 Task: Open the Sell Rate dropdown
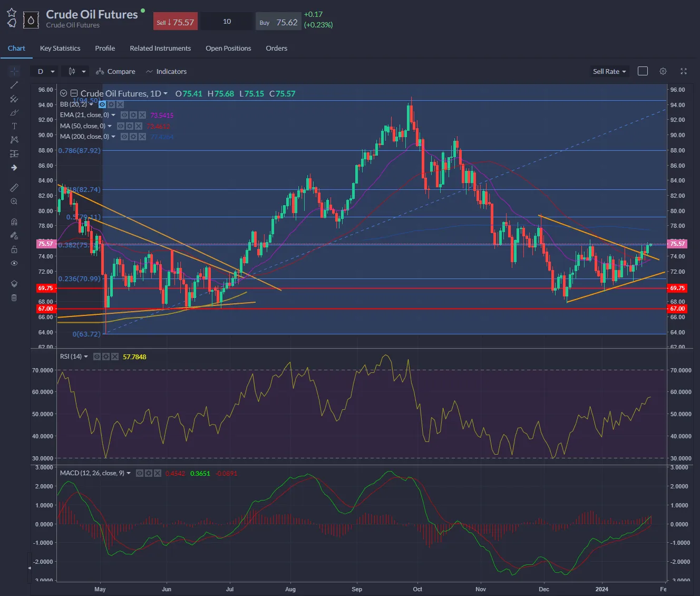(609, 71)
